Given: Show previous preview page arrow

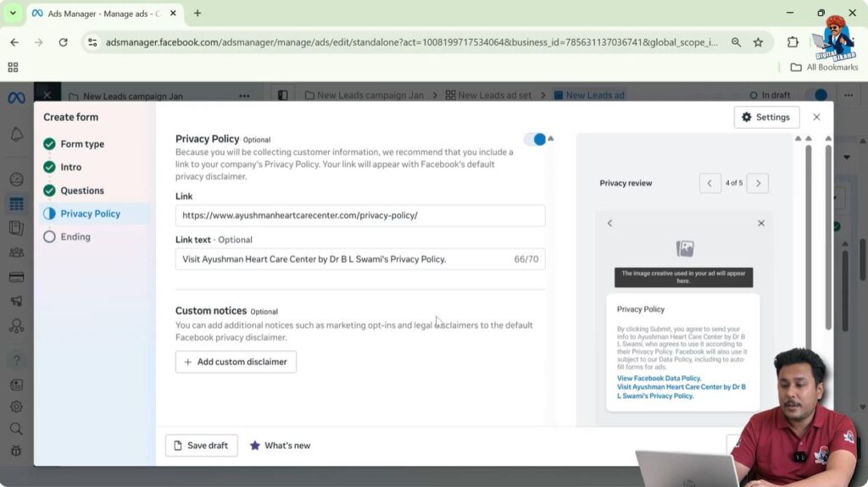Looking at the screenshot, I should tap(709, 183).
